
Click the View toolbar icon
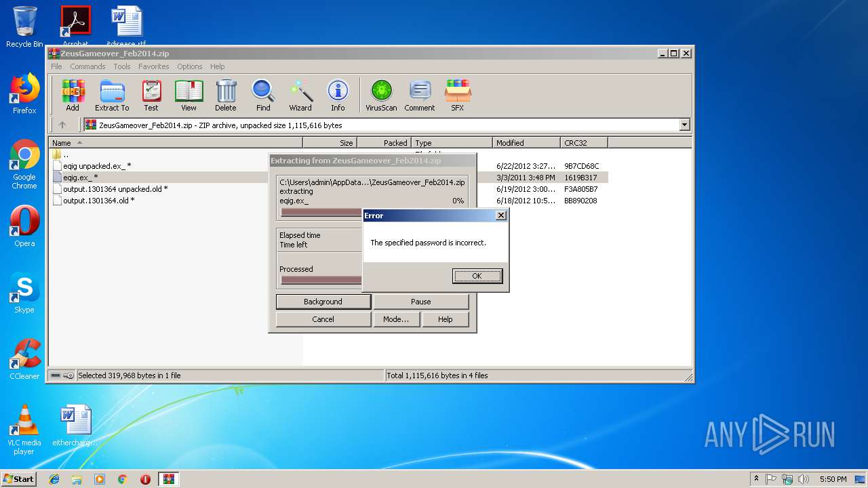point(189,95)
